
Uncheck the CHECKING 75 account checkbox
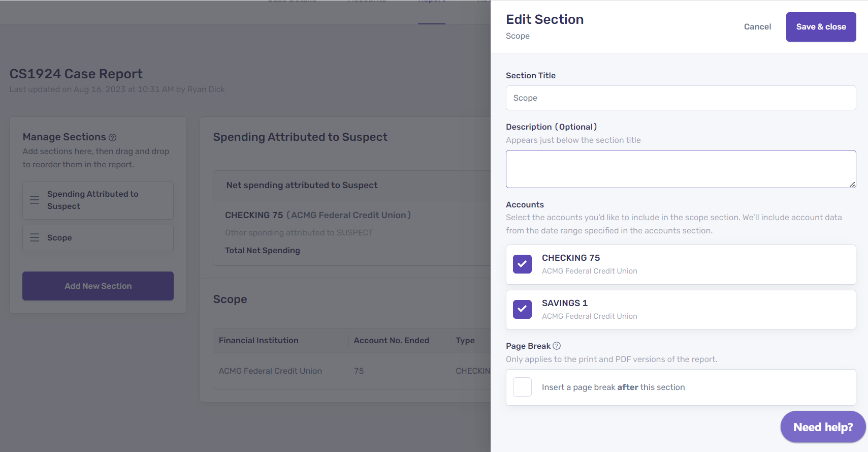tap(522, 264)
